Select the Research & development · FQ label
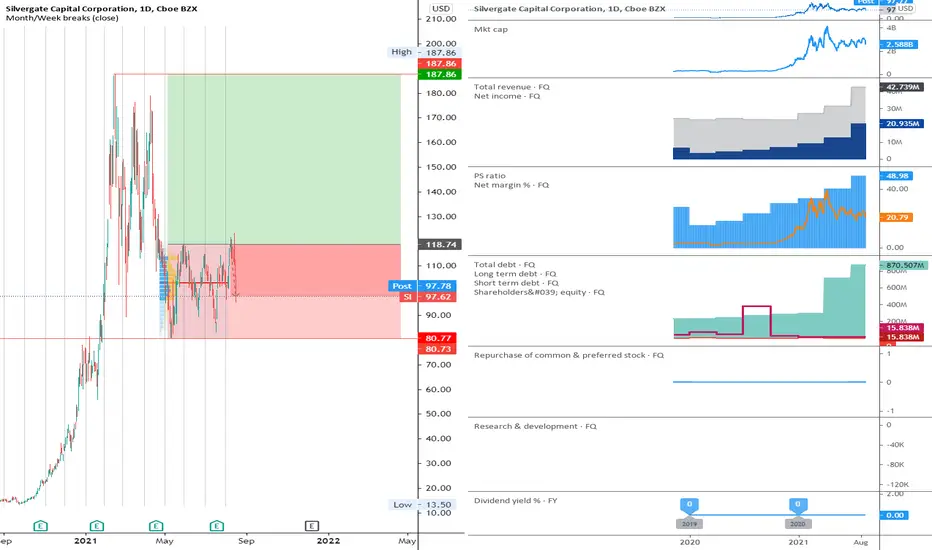Image resolution: width=932 pixels, height=550 pixels. point(535,426)
